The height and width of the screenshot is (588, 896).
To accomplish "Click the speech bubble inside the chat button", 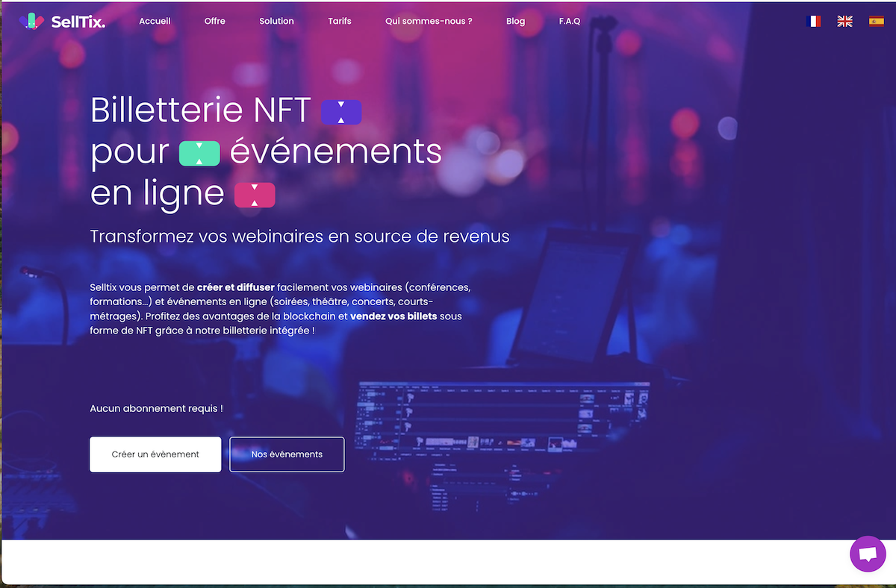I will (x=868, y=554).
